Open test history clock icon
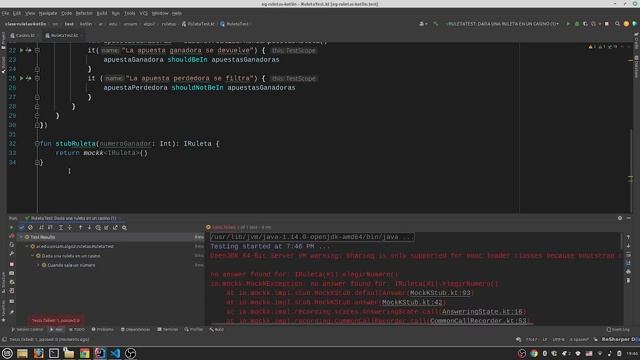The image size is (640, 360). pyautogui.click(x=98, y=227)
